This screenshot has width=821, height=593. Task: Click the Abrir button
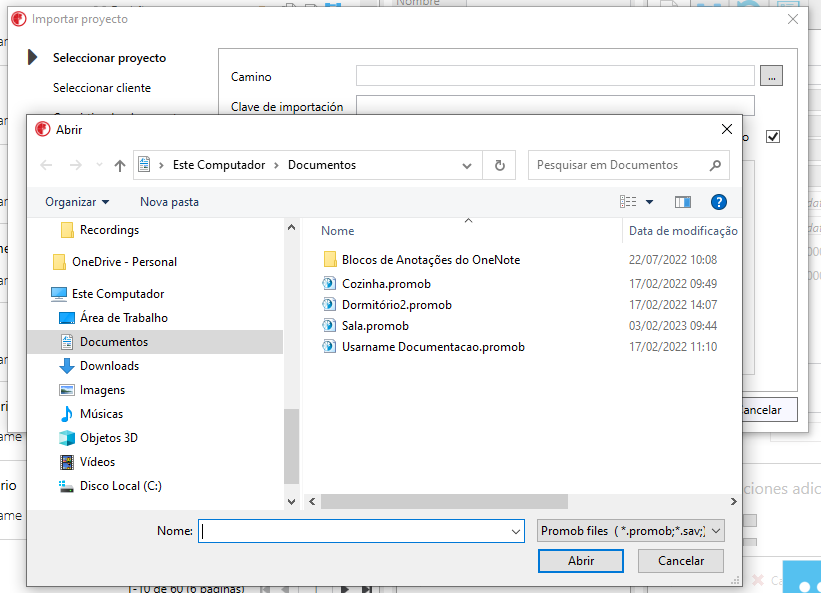click(581, 561)
